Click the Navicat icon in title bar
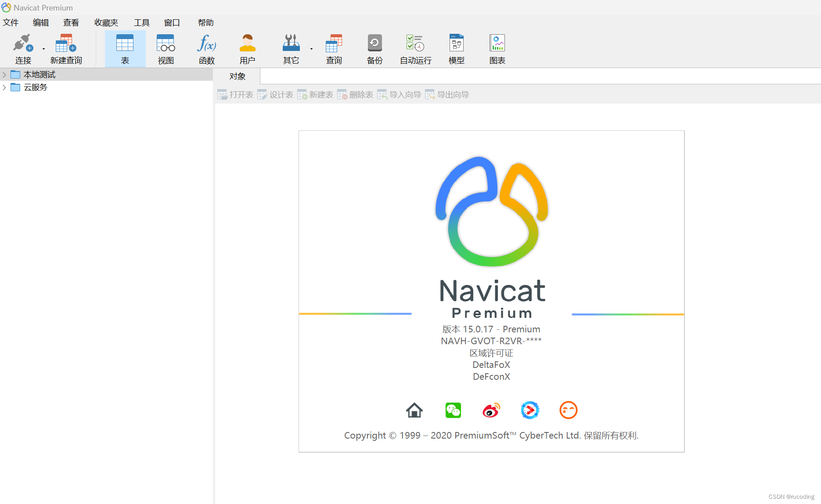This screenshot has width=821, height=504. pos(6,7)
